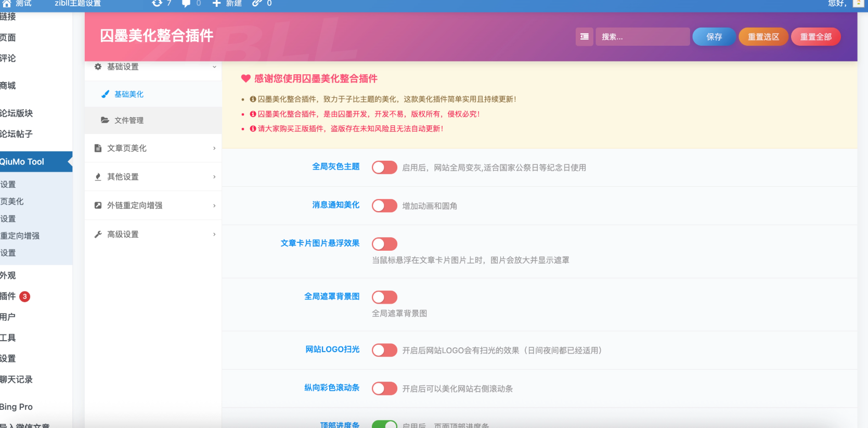Turn on 文章卡片图片悬浮效果 switch
Screen dimensions: 868x428
click(x=384, y=244)
